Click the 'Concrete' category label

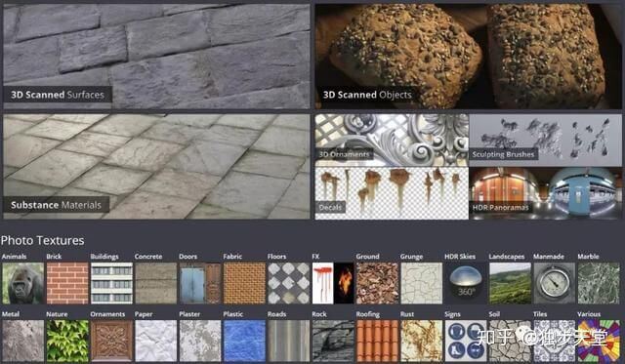pyautogui.click(x=148, y=257)
